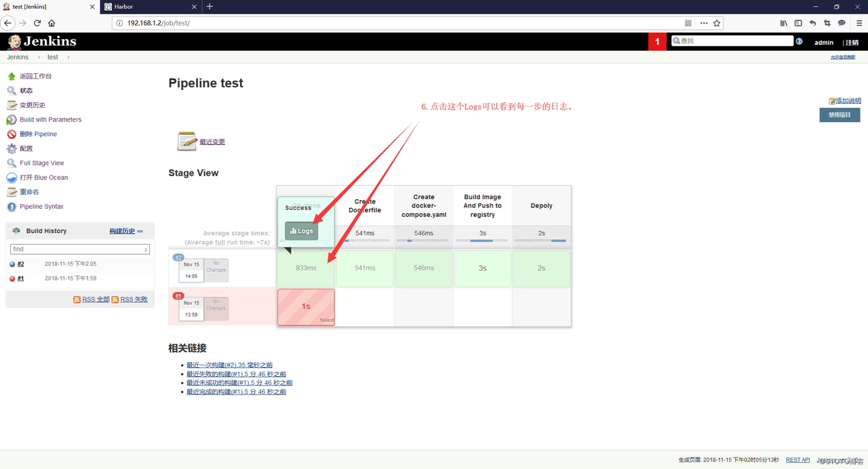Click the search help question icon
The height and width of the screenshot is (469, 868).
(799, 41)
